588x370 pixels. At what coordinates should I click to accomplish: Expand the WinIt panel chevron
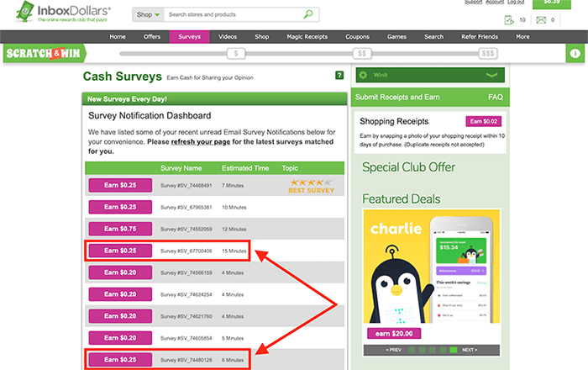[492, 75]
